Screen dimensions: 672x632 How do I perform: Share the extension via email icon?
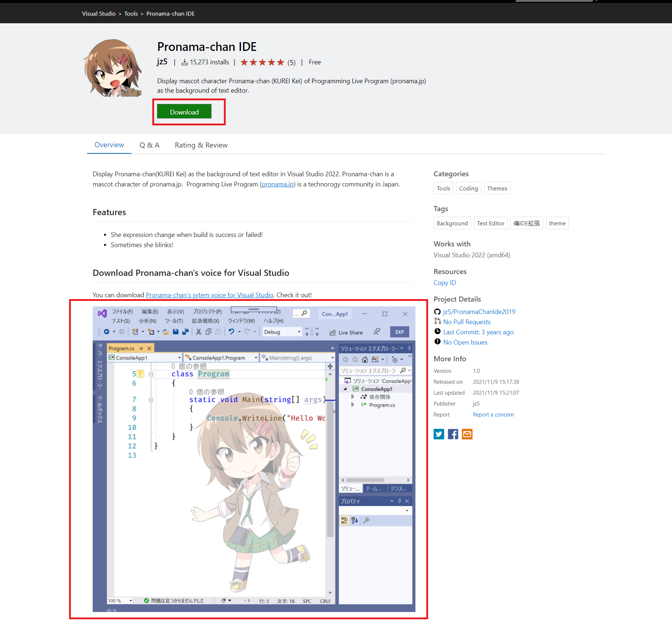click(467, 434)
